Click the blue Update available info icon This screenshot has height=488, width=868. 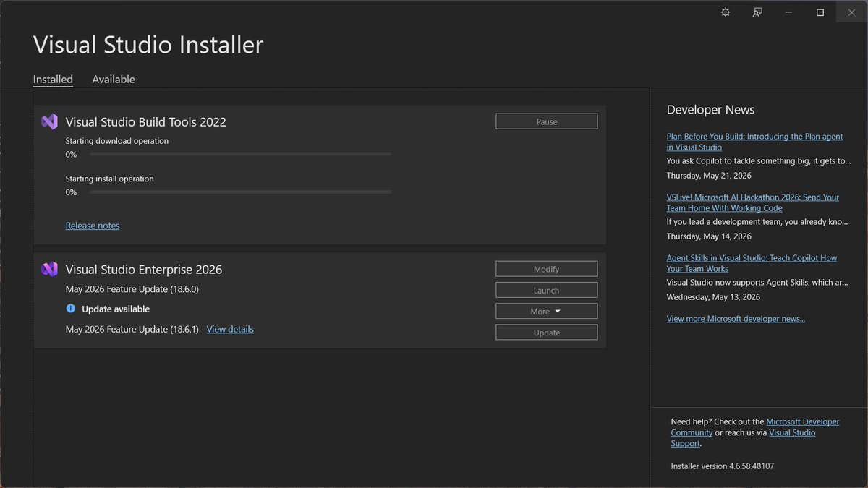click(70, 309)
